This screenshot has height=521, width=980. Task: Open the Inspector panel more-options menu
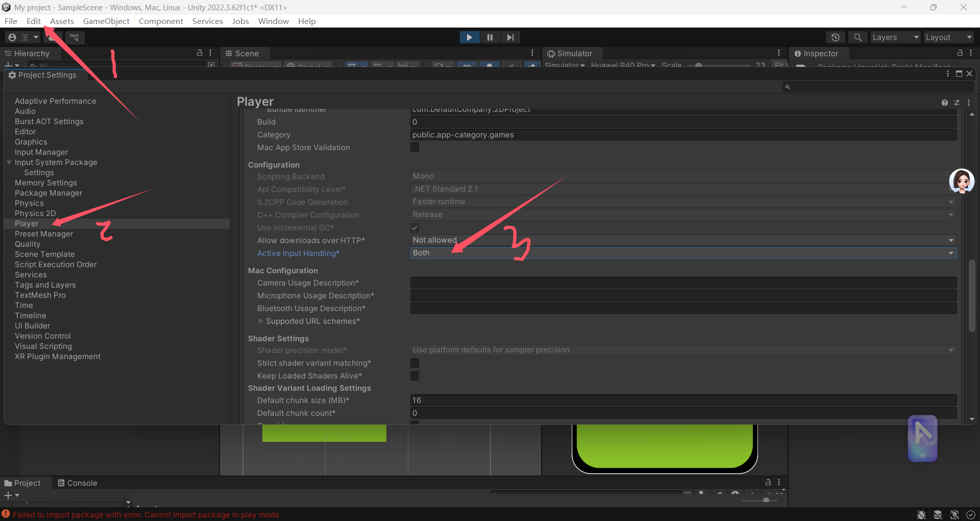click(x=971, y=53)
